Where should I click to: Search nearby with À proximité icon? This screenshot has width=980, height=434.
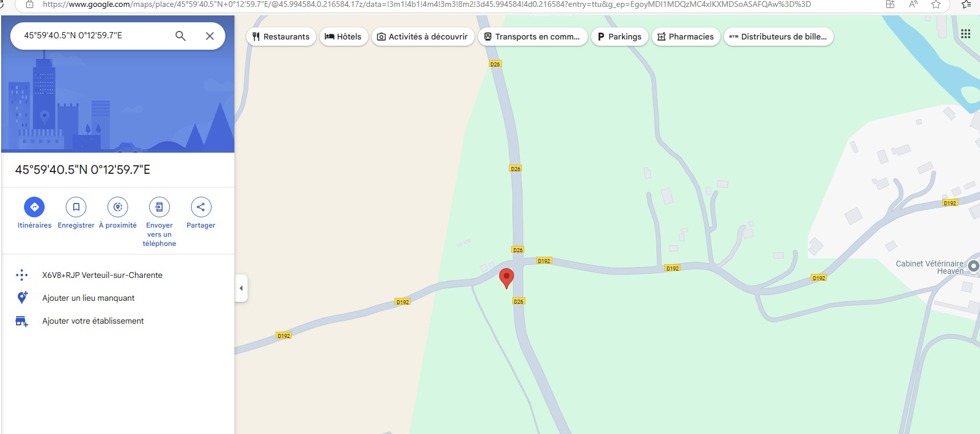click(x=118, y=207)
